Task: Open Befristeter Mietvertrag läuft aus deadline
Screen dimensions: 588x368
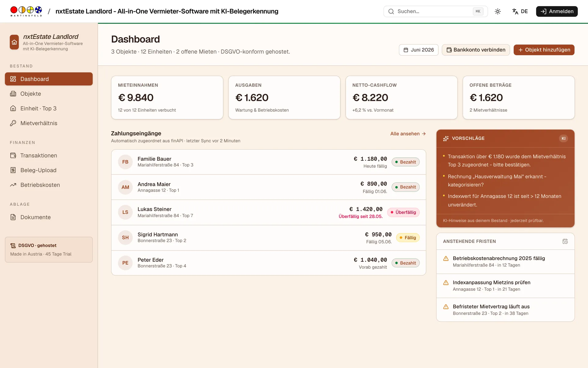Action: point(505,310)
